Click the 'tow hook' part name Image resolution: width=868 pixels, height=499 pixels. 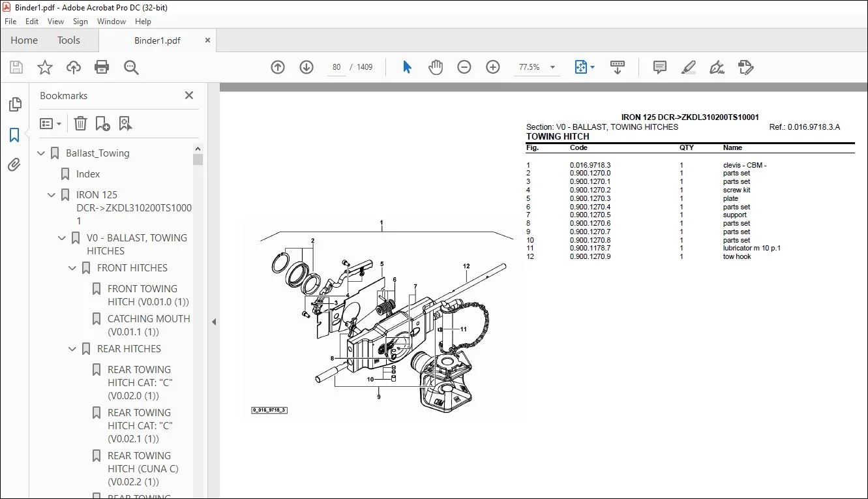pyautogui.click(x=737, y=257)
